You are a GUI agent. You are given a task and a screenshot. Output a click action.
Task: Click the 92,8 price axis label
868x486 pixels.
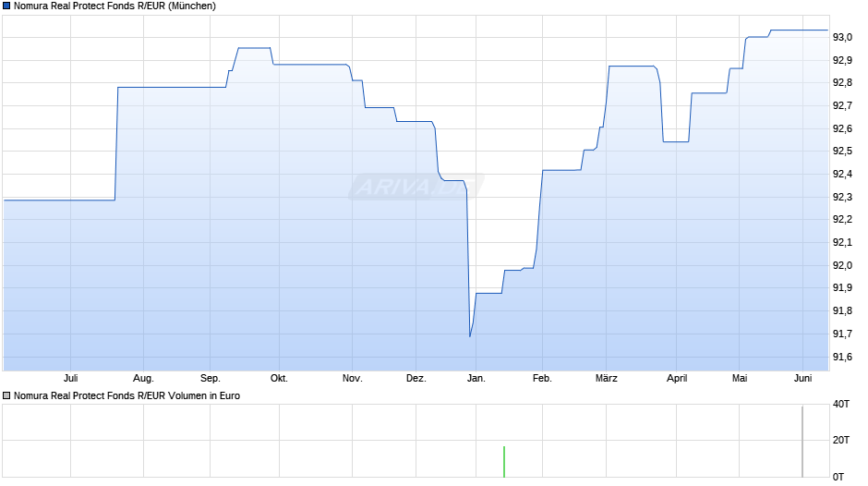842,83
